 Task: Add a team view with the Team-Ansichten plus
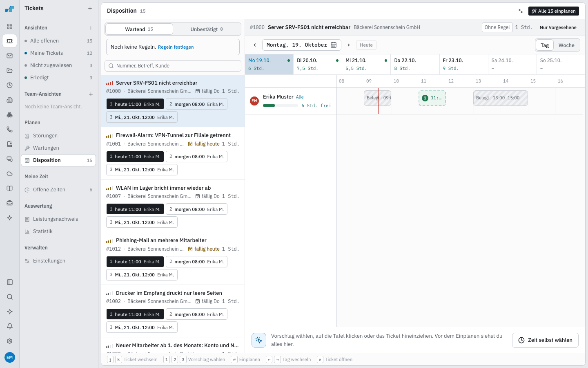click(91, 94)
